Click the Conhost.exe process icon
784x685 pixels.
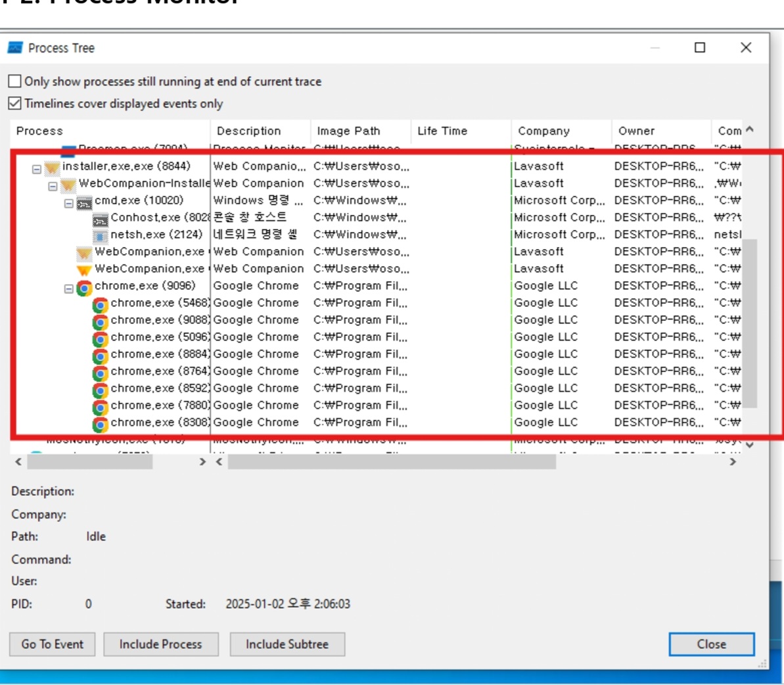(100, 220)
